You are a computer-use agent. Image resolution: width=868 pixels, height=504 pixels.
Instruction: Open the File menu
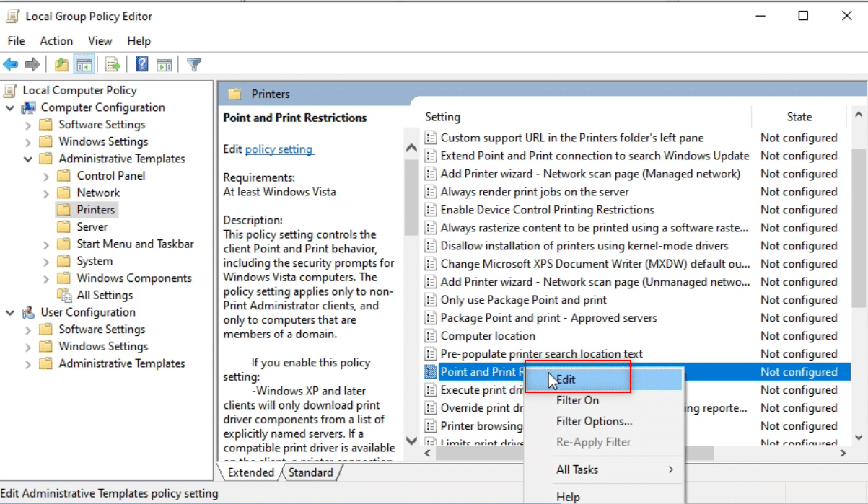(x=16, y=41)
